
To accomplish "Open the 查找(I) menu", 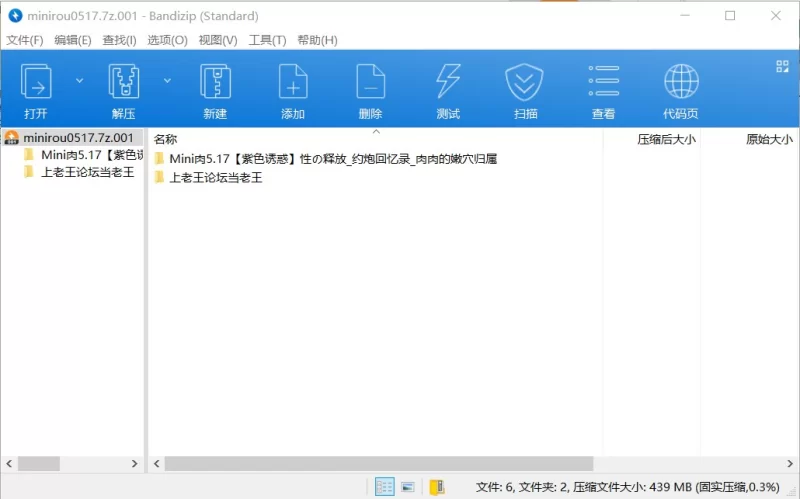I will coord(119,40).
